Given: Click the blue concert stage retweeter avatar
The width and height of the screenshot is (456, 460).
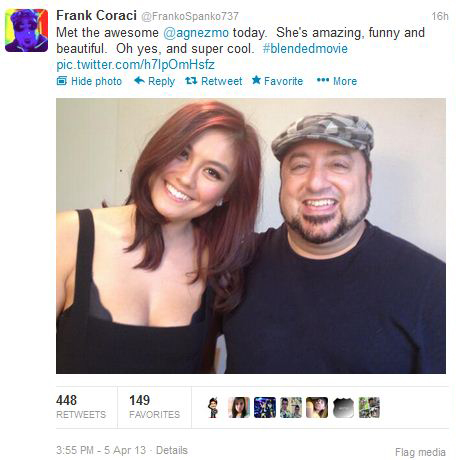Looking at the screenshot, I should (265, 407).
